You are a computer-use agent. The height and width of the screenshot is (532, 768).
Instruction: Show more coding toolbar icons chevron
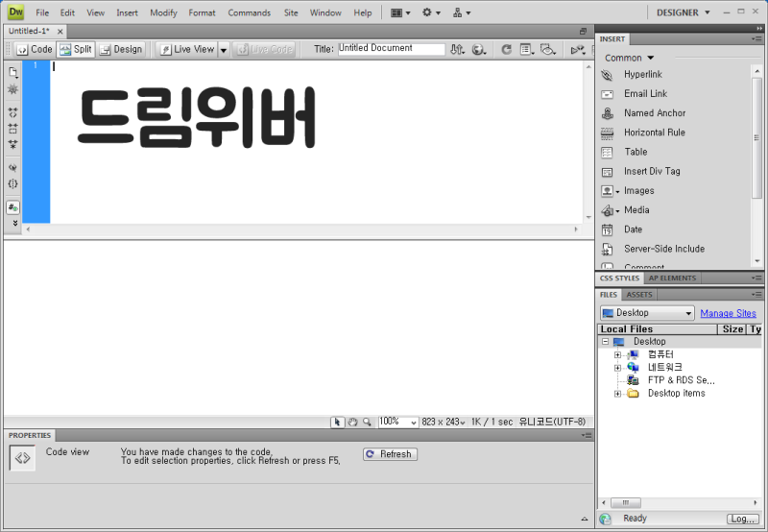(15, 224)
